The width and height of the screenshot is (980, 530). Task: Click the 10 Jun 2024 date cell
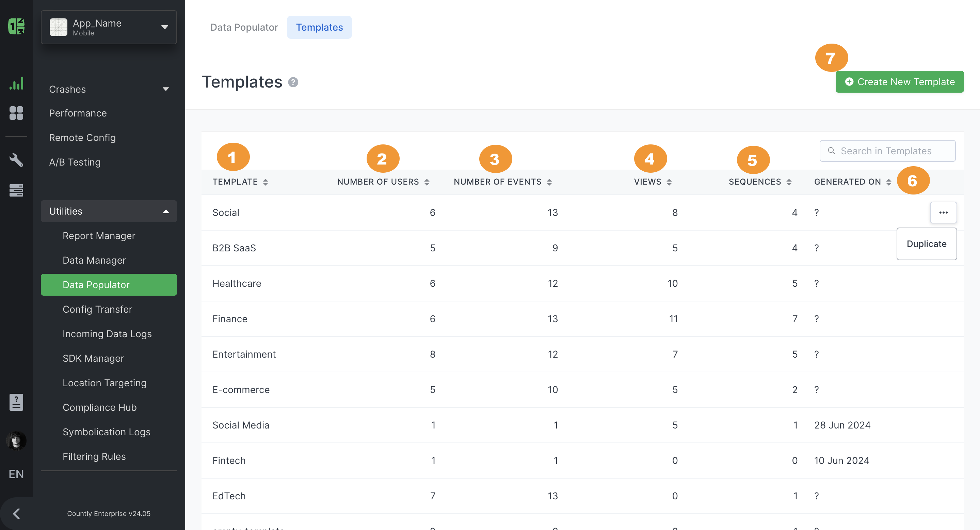pos(841,460)
